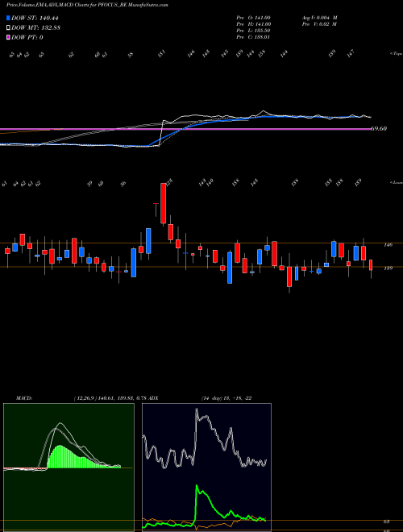Click the 'Pre L: 135.50' low value
The height and width of the screenshot is (532, 403).
[x=253, y=31]
